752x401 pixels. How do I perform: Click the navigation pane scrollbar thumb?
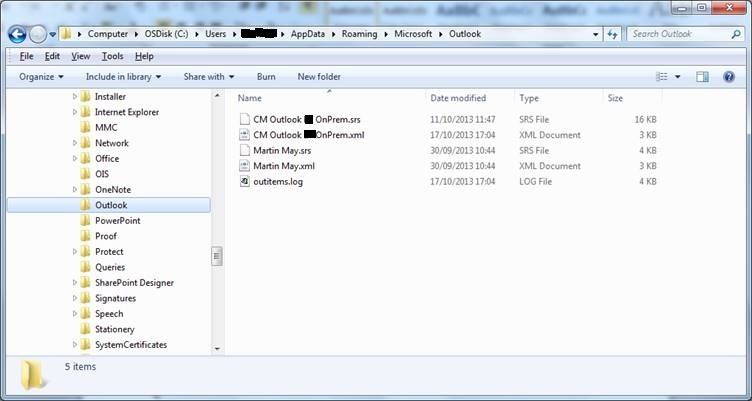[x=217, y=256]
